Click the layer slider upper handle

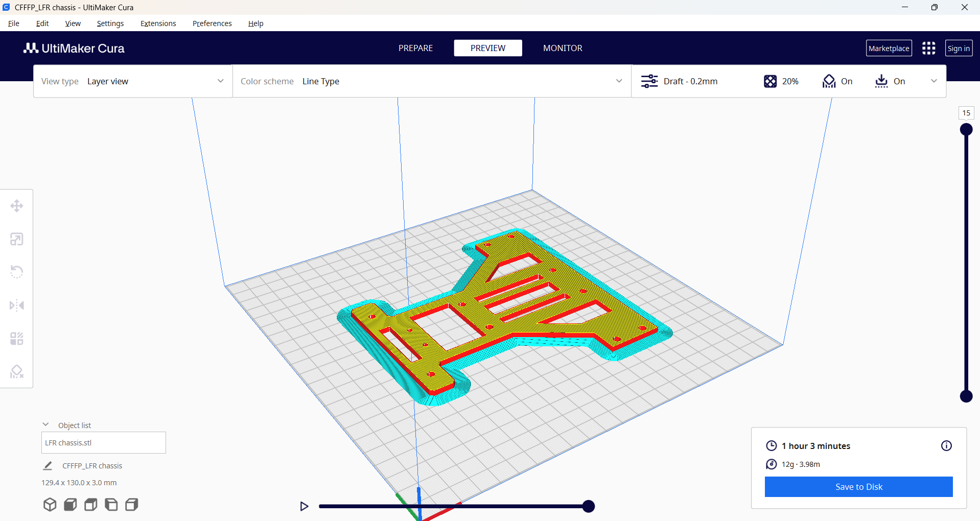pyautogui.click(x=966, y=129)
